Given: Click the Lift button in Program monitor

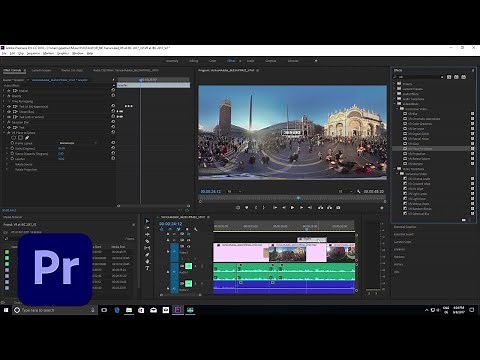Looking at the screenshot, I should click(320, 207).
